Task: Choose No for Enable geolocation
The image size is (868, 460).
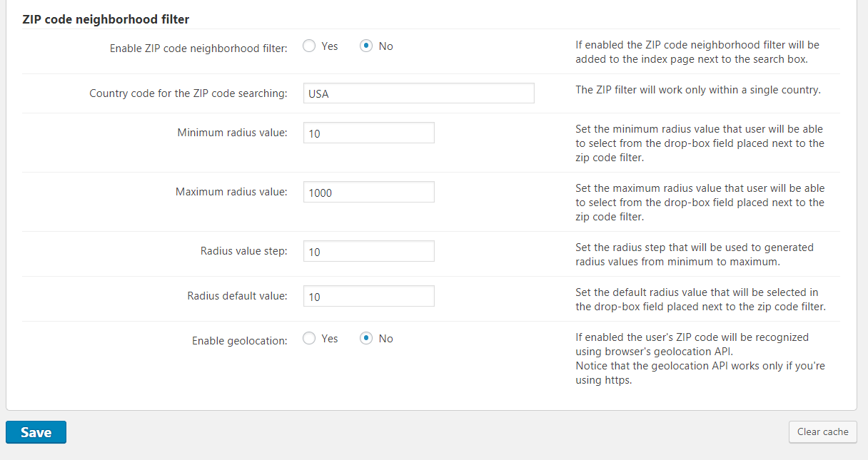Action: 366,339
